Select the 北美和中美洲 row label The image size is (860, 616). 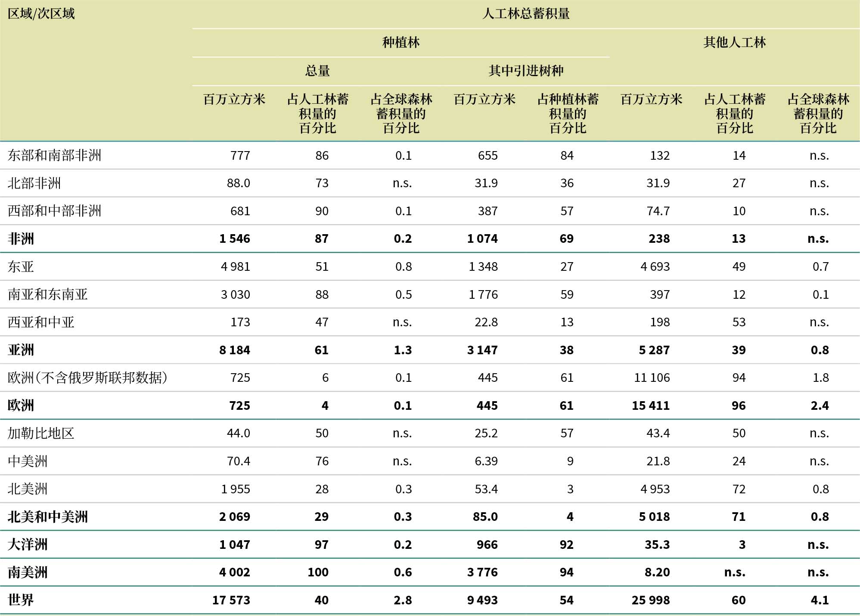click(47, 517)
